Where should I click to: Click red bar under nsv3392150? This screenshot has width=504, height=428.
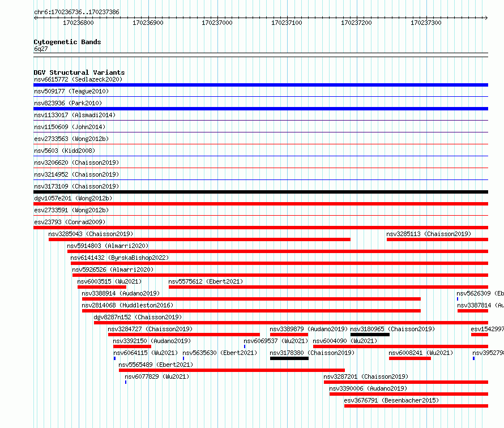[x=132, y=346]
